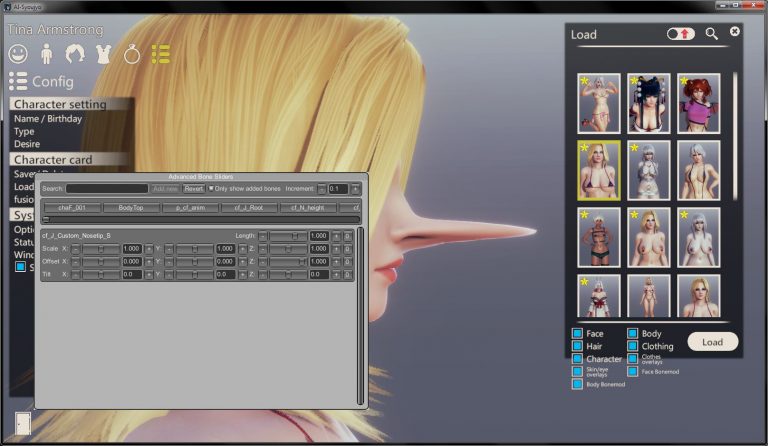This screenshot has width=768, height=446.
Task: Close the Load panel with X icon
Action: coord(734,31)
